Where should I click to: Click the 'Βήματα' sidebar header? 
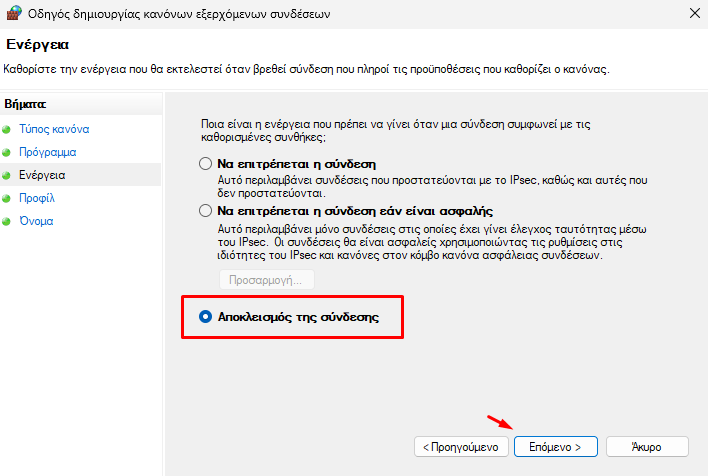click(x=25, y=104)
